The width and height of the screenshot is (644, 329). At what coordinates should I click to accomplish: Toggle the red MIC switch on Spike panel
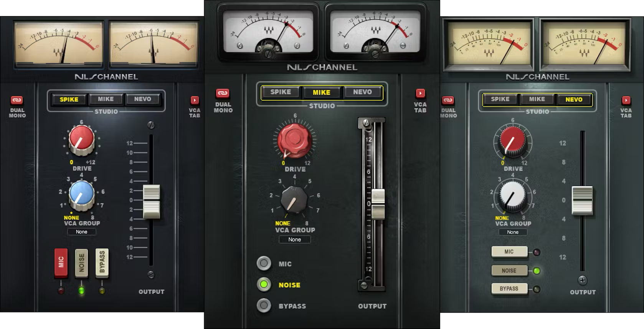click(x=61, y=263)
